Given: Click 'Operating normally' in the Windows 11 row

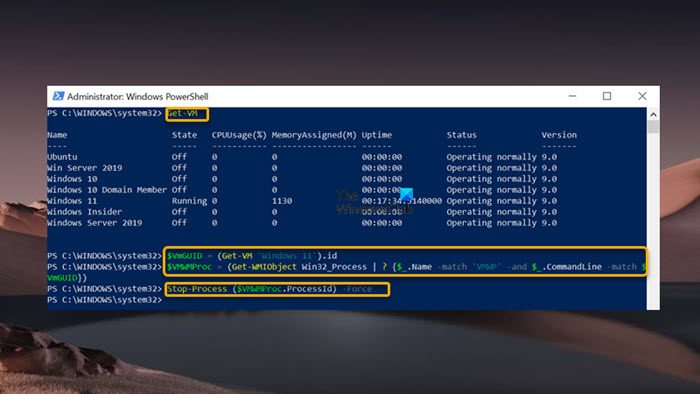Looking at the screenshot, I should 492,201.
